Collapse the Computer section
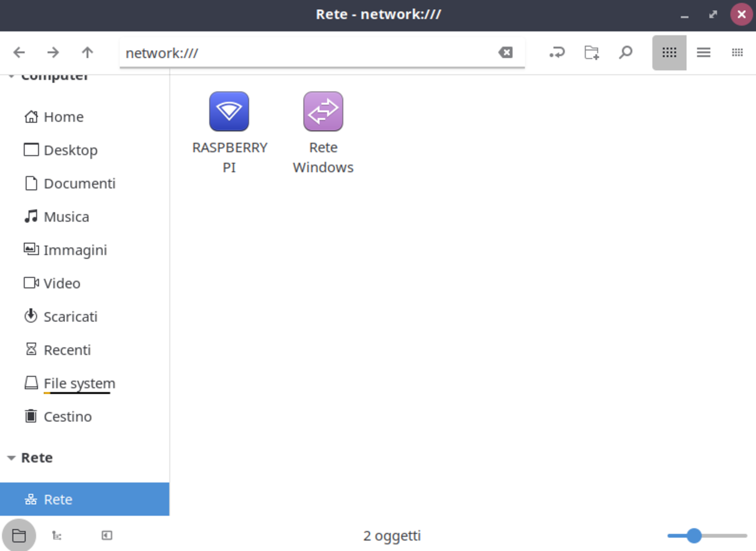This screenshot has width=756, height=551. pos(11,76)
